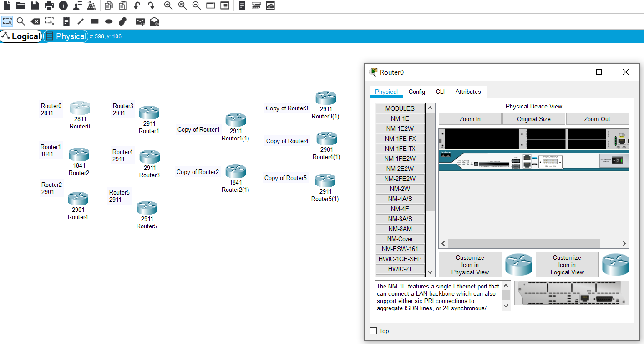
Task: Click the NM-1E module image thumbnail
Action: 571,293
